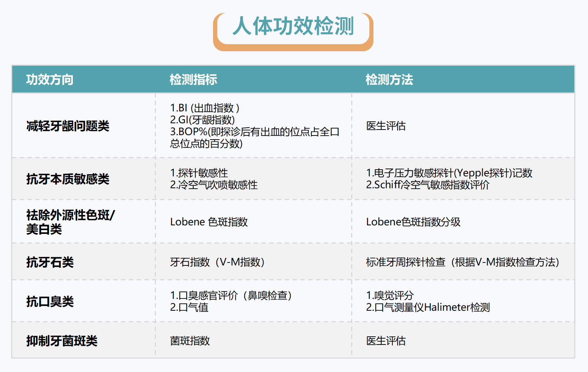This screenshot has width=588, height=372.
Task: Click the 1.BI (出血指数) indicator line
Action: pyautogui.click(x=205, y=108)
